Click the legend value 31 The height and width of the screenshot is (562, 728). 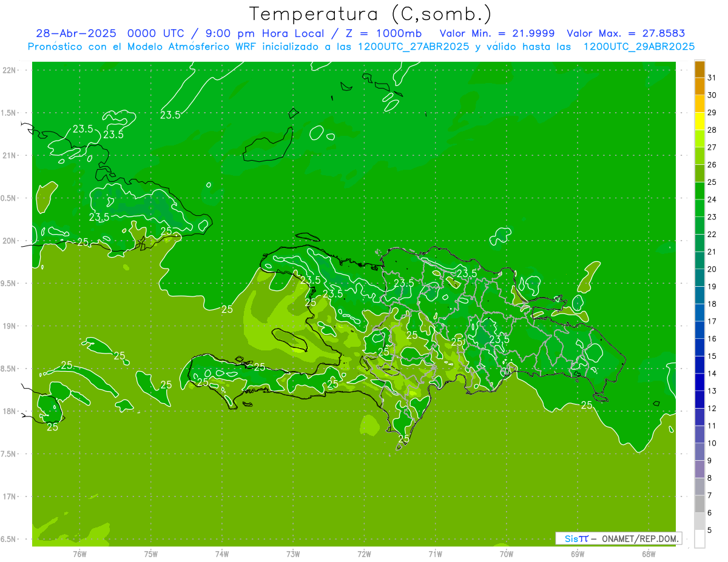712,78
